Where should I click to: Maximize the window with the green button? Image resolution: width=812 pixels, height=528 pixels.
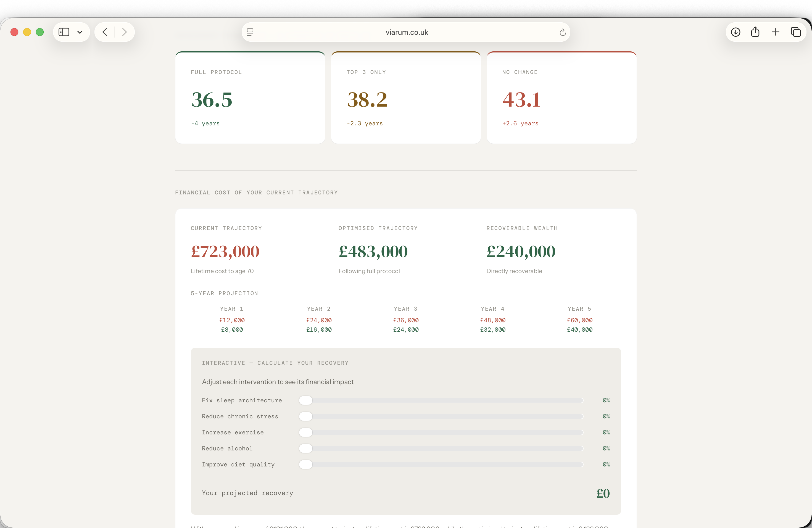(x=40, y=32)
